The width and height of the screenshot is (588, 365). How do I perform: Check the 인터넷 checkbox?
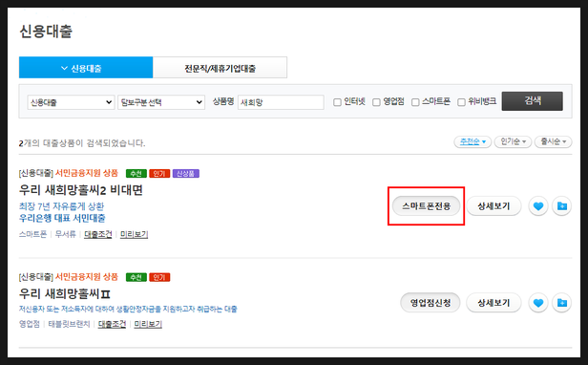click(x=337, y=102)
